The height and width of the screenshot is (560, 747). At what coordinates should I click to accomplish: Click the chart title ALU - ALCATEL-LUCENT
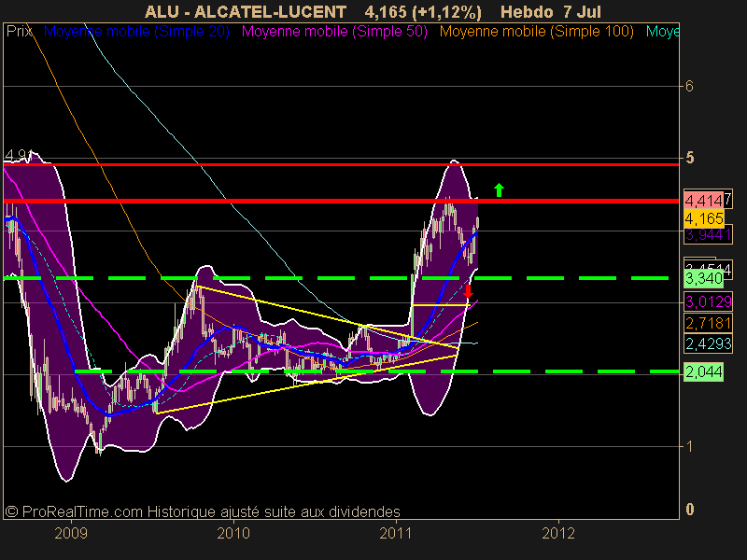246,11
